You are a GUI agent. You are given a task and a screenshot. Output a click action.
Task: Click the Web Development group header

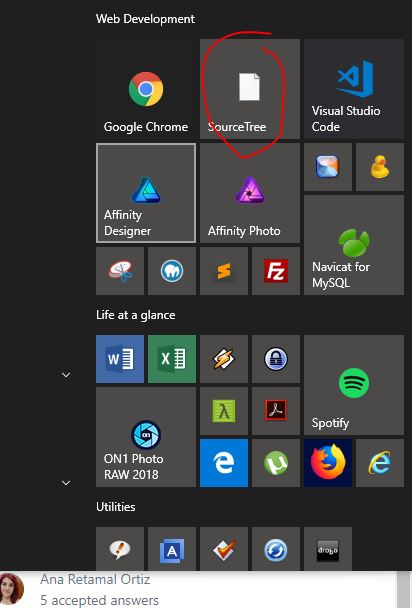[145, 19]
